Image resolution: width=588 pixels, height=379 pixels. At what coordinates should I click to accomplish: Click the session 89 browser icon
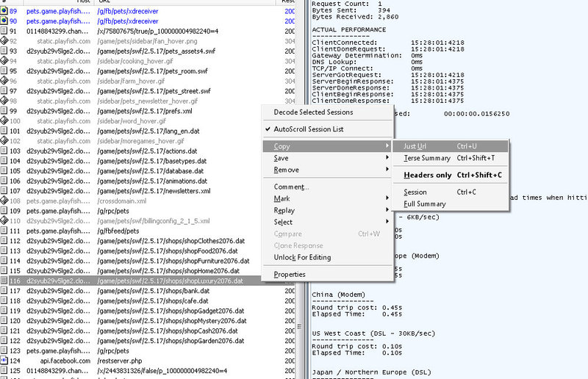coord(4,11)
